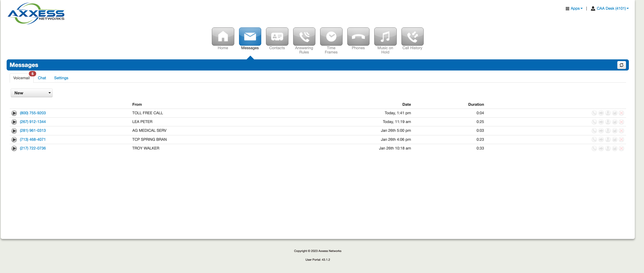Open the Contacts icon
Image resolution: width=644 pixels, height=273 pixels.
click(277, 37)
